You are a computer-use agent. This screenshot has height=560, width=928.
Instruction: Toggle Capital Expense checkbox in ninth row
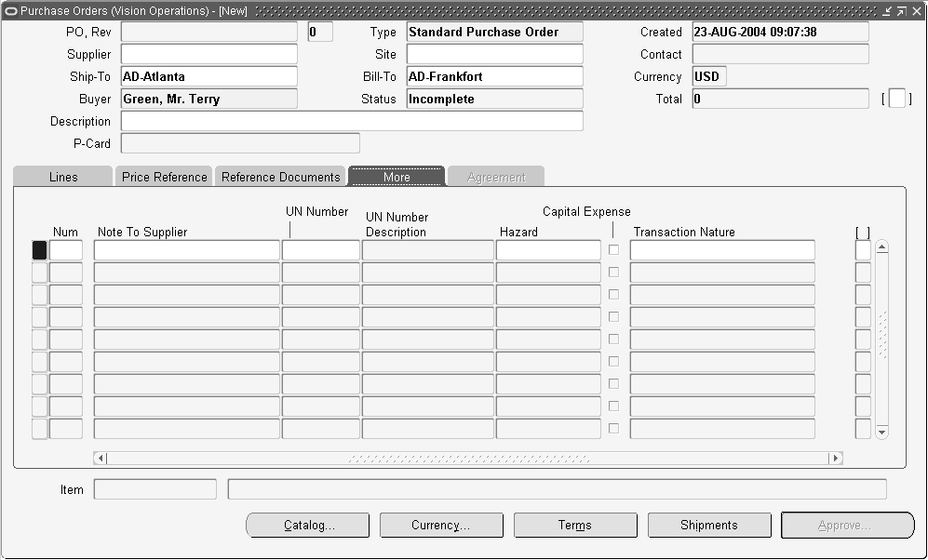pyautogui.click(x=613, y=429)
